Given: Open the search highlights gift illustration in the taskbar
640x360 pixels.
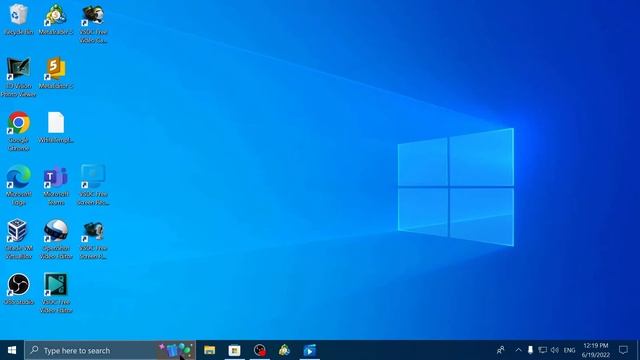Looking at the screenshot, I should click(x=176, y=350).
